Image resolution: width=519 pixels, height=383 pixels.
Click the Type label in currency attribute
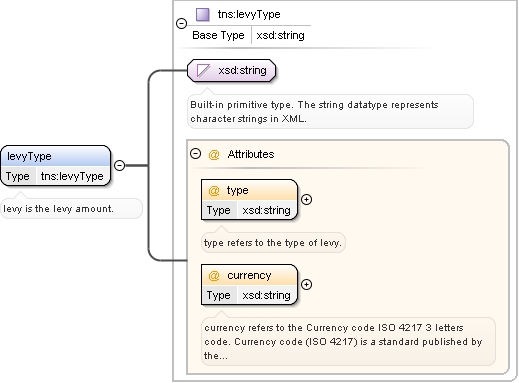click(x=218, y=295)
